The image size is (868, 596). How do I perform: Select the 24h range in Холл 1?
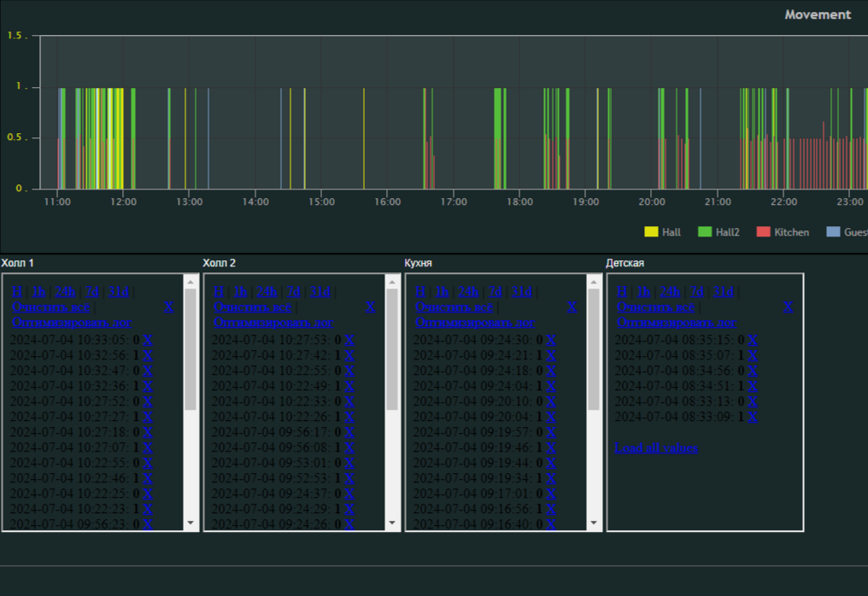click(66, 291)
